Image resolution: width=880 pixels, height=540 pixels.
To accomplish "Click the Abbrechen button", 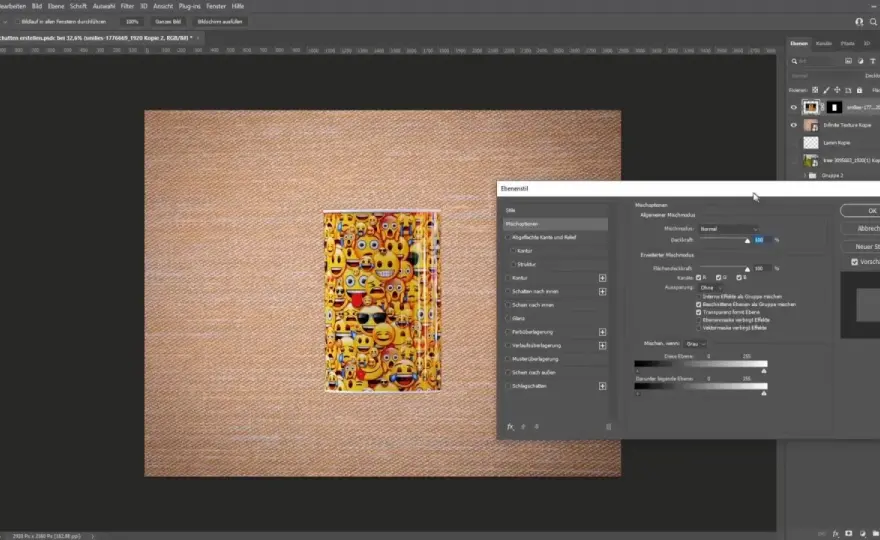I will pyautogui.click(x=861, y=228).
